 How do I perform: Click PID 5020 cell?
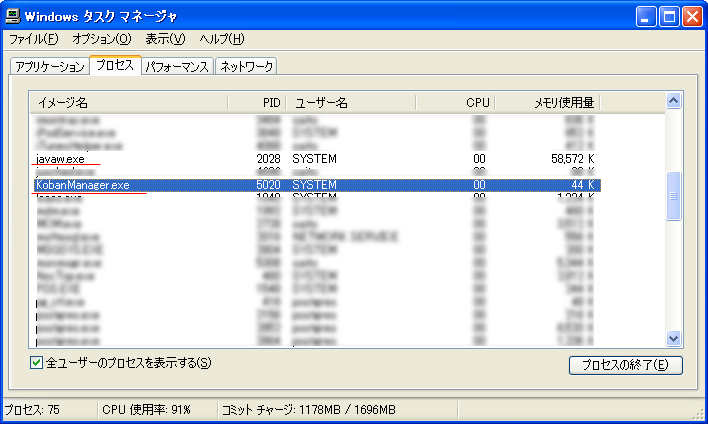click(268, 185)
